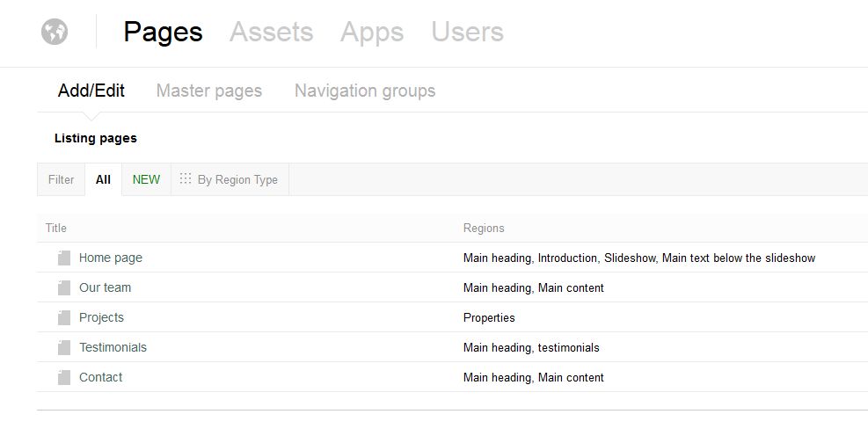Click the Our team page icon

coord(64,287)
